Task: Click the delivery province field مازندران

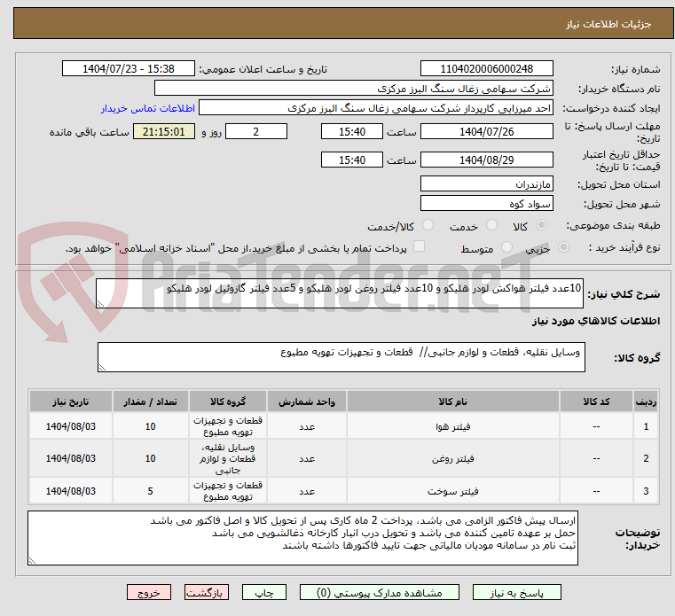Action: click(x=486, y=184)
